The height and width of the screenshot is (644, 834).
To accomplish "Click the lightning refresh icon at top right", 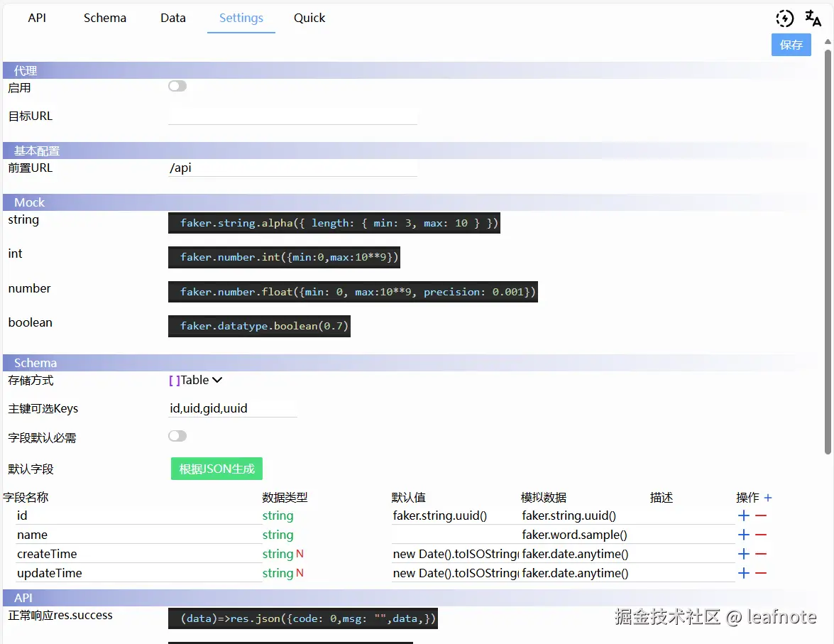I will pyautogui.click(x=784, y=18).
